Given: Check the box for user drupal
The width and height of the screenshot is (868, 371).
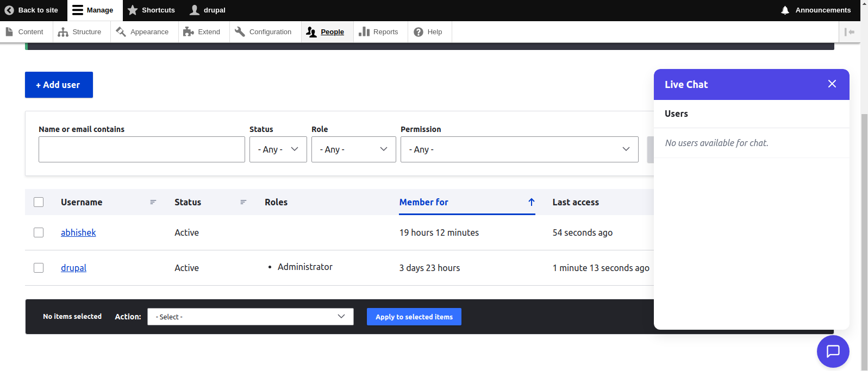Looking at the screenshot, I should click(x=39, y=268).
